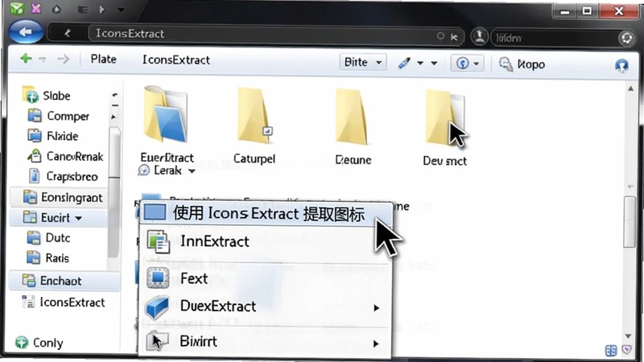This screenshot has width=644, height=362.
Task: Choose InnExtract in context menu
Action: pos(265,241)
